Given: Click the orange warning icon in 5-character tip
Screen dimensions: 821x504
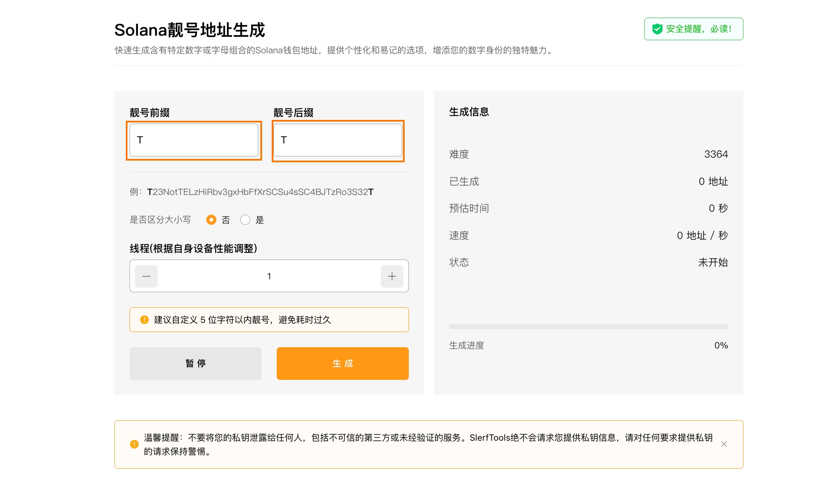Looking at the screenshot, I should point(144,320).
